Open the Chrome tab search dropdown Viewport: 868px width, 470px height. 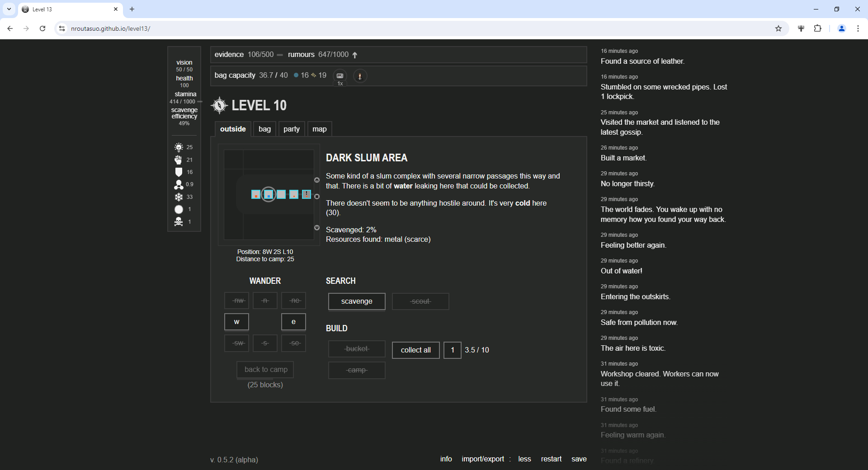pyautogui.click(x=9, y=9)
